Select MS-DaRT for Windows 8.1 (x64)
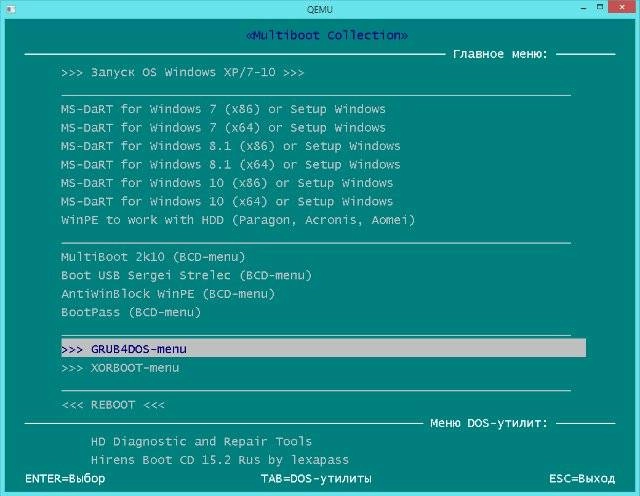640x496 pixels. (231, 165)
